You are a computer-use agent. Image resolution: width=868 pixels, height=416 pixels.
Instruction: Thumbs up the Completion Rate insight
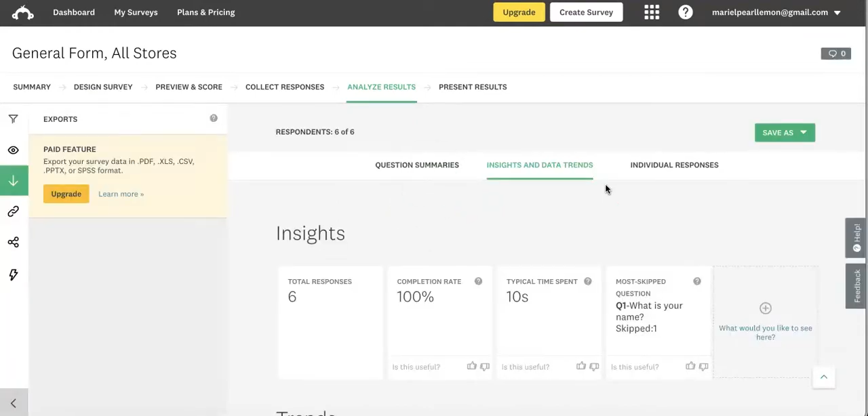point(471,367)
